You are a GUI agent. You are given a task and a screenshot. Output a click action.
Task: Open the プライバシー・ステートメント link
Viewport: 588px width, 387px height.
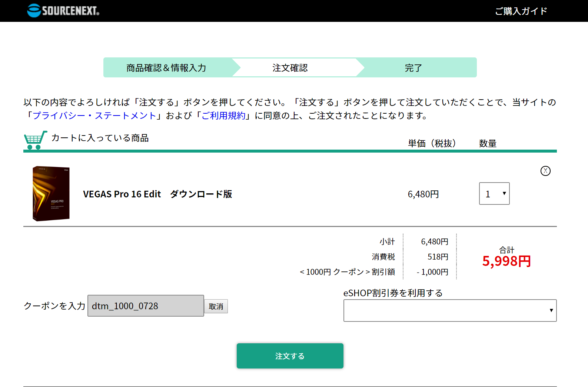click(x=94, y=116)
